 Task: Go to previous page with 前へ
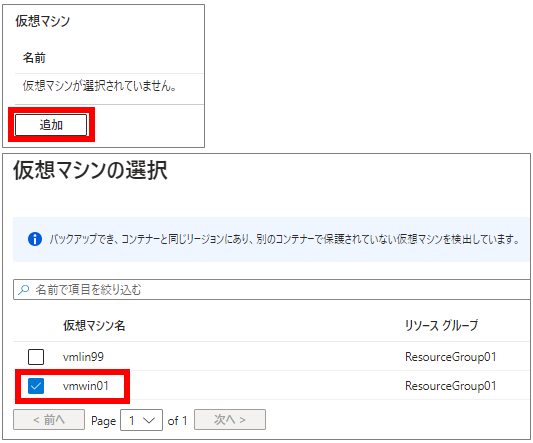point(49,420)
